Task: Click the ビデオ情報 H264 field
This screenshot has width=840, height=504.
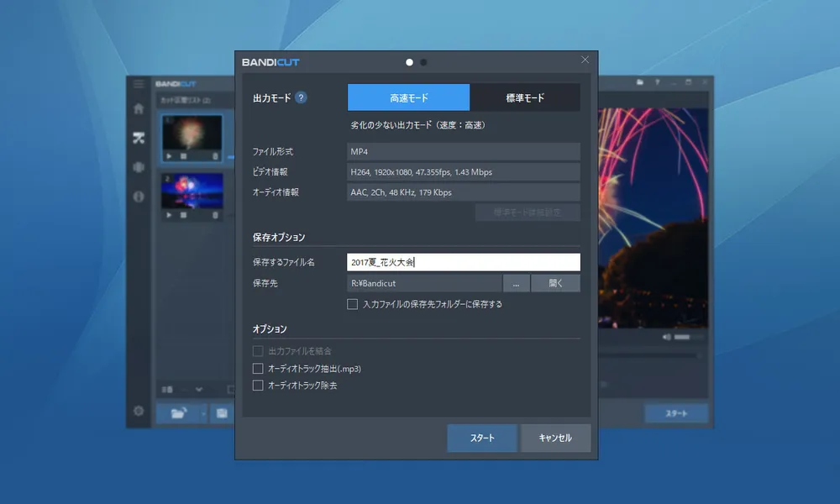Action: (464, 172)
